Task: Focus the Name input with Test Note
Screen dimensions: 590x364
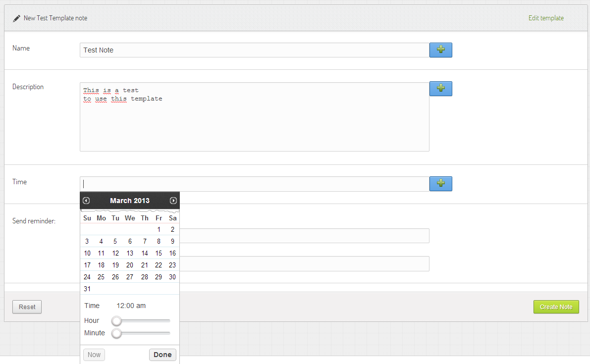Action: click(x=255, y=50)
